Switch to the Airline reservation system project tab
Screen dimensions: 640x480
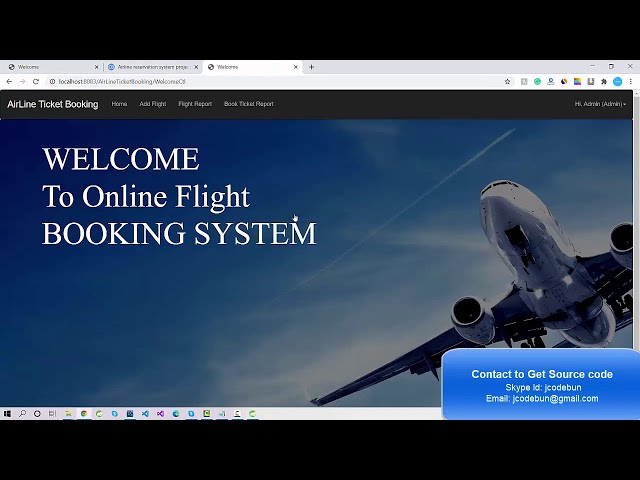[x=153, y=67]
